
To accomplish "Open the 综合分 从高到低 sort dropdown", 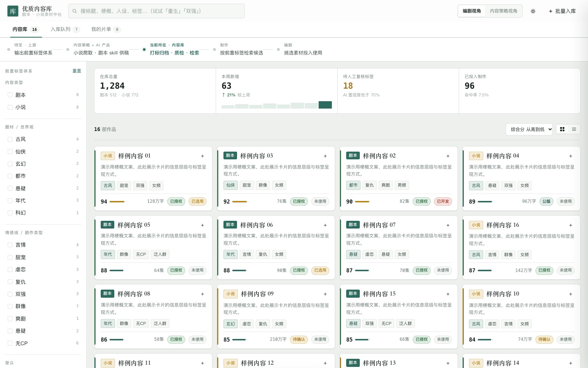I will [529, 129].
